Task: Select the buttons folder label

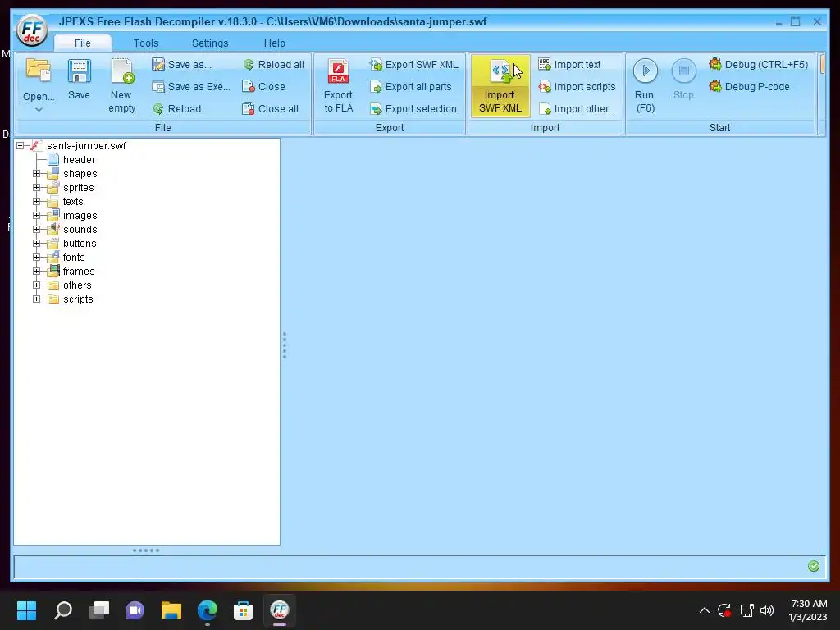Action: point(80,243)
